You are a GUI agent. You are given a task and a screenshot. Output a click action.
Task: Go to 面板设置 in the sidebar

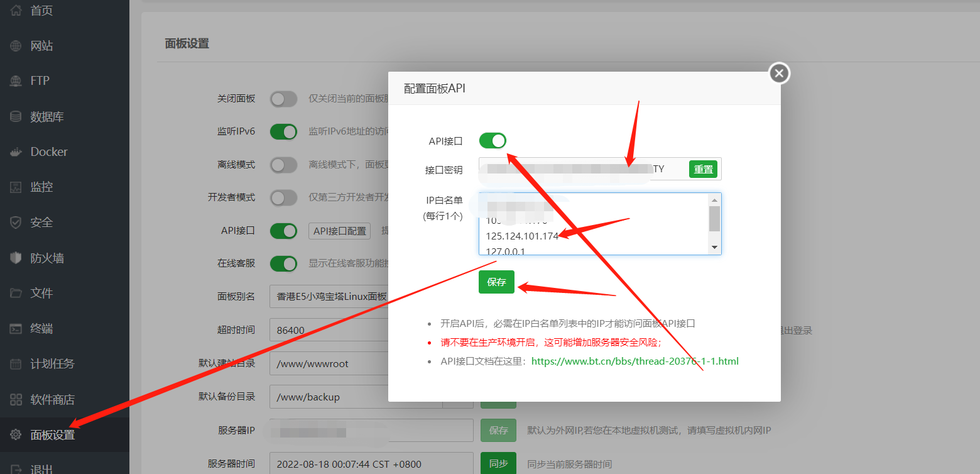[48, 434]
